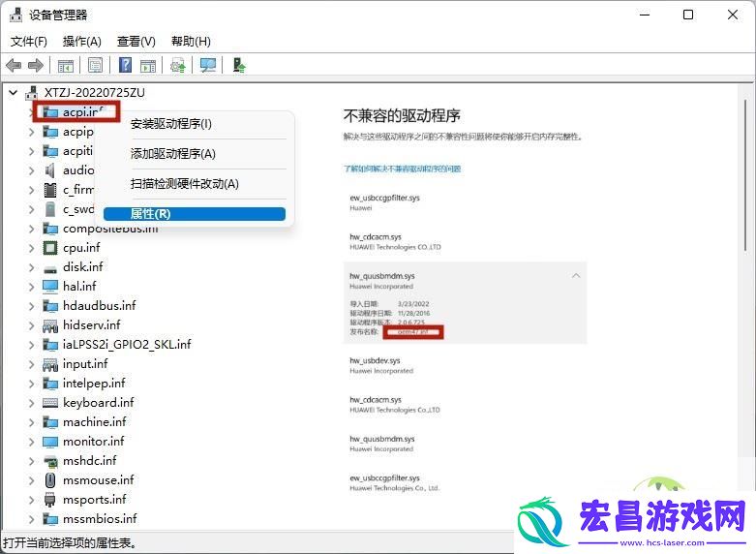
Task: Select the keyboard.inf tree item label
Action: (x=99, y=403)
